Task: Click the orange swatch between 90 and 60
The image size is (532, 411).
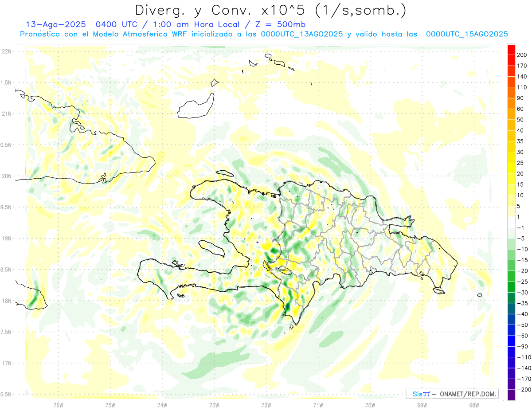Action: coord(511,104)
